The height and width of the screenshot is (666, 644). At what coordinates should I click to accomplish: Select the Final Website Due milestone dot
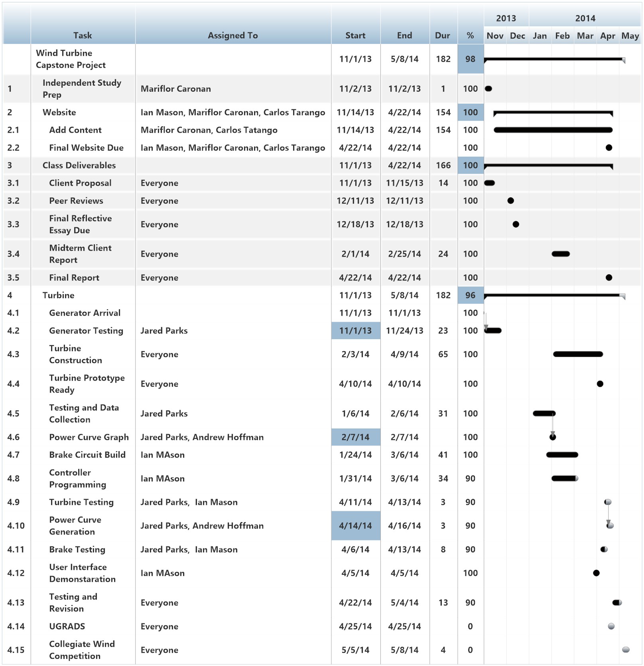coord(609,148)
